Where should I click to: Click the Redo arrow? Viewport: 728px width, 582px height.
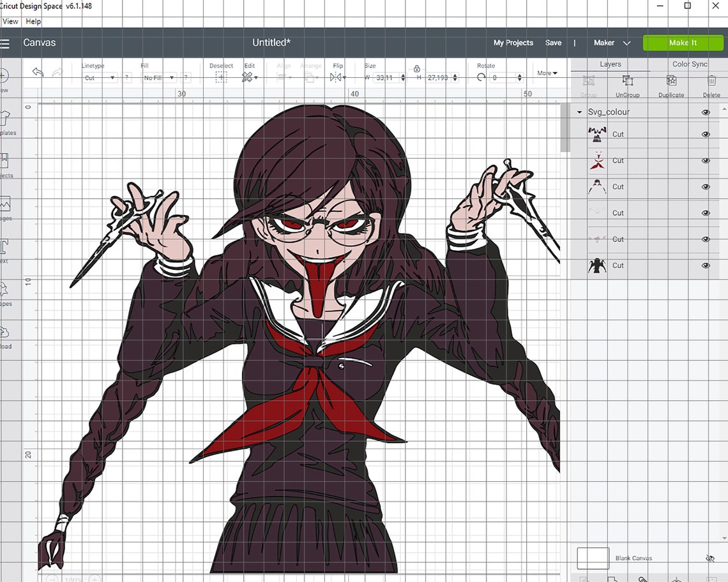click(57, 72)
